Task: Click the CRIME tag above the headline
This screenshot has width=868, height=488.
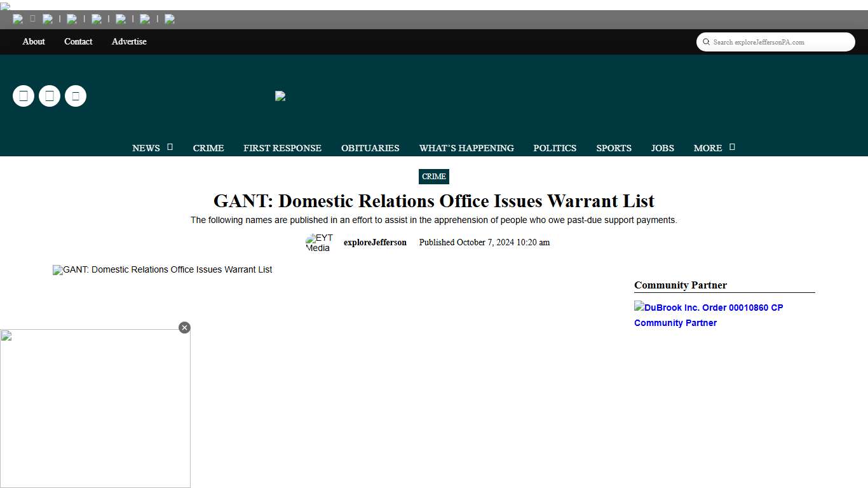Action: [433, 177]
